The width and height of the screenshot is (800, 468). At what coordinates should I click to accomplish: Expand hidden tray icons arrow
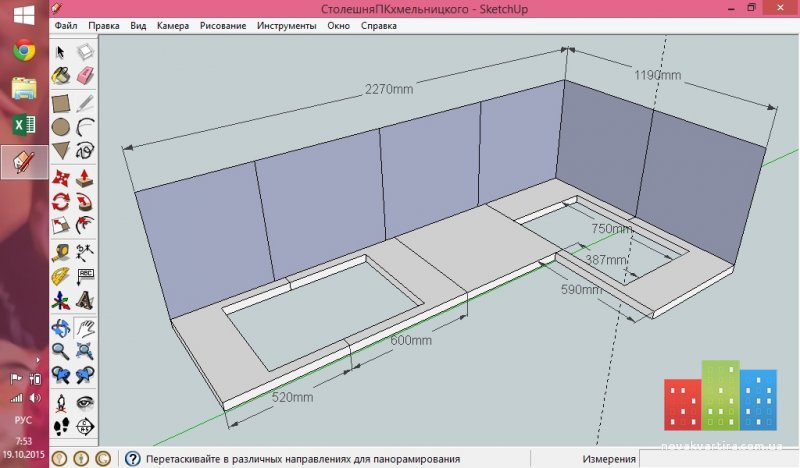37,360
